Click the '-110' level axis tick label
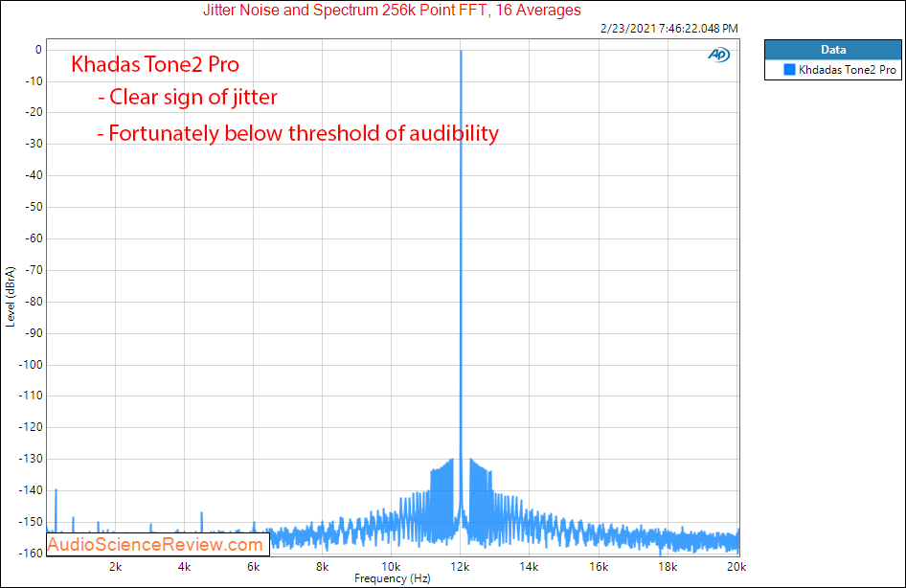This screenshot has height=588, width=906. 32,396
